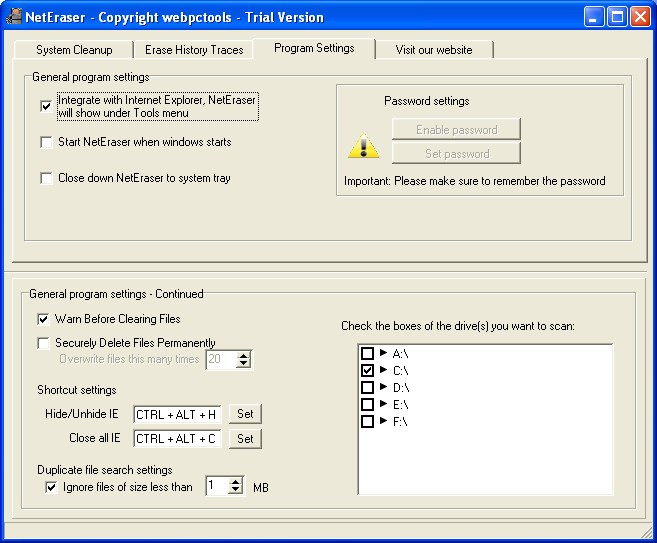Decrease the overwrite times spinner value
Viewport: 657px width, 543px height.
click(x=243, y=364)
